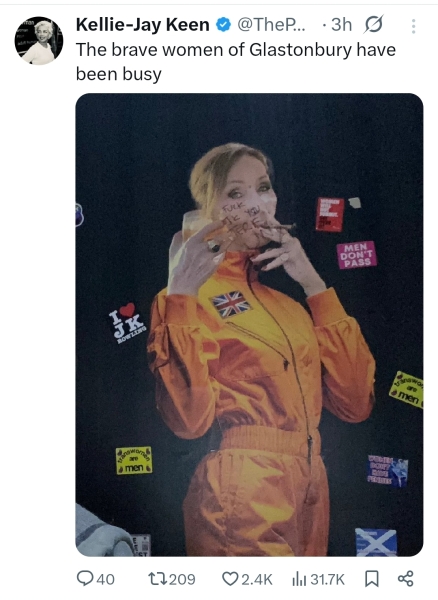Click the 31.7K views count
This screenshot has height=600, width=438.
click(x=327, y=579)
